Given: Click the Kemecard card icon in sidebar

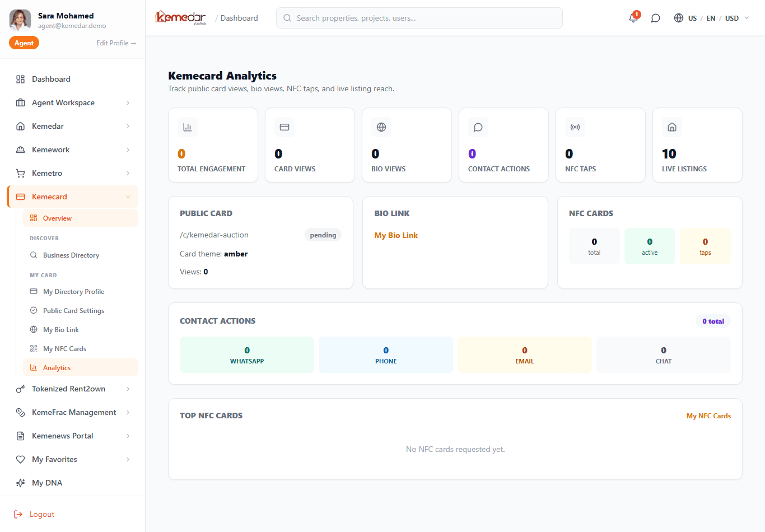Looking at the screenshot, I should [x=21, y=197].
